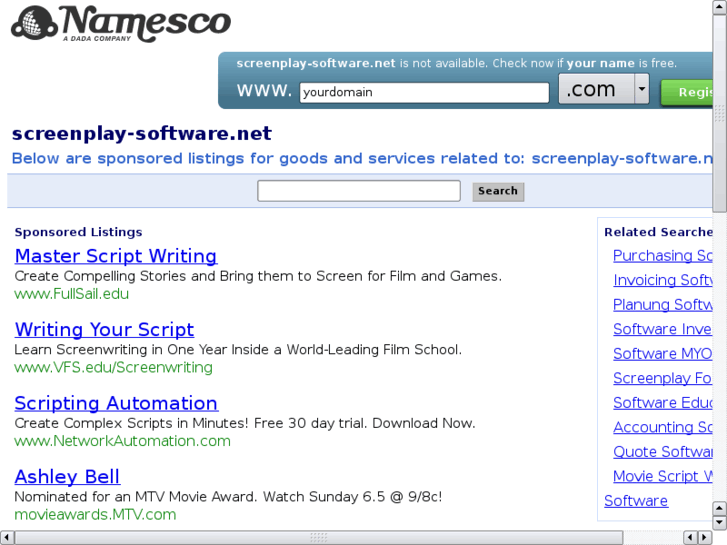727x545 pixels.
Task: Open the Software Education related search
Action: [663, 403]
